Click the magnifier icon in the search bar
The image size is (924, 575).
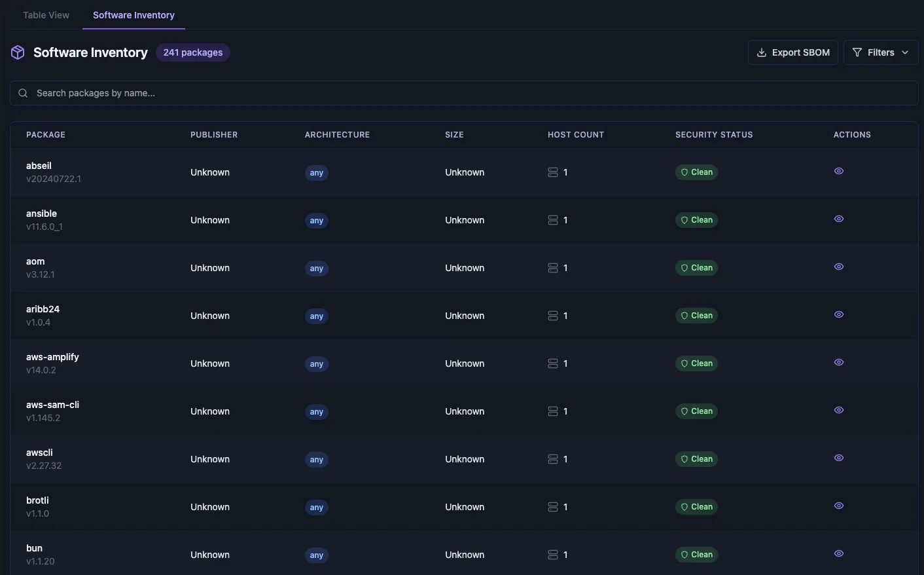(x=23, y=93)
